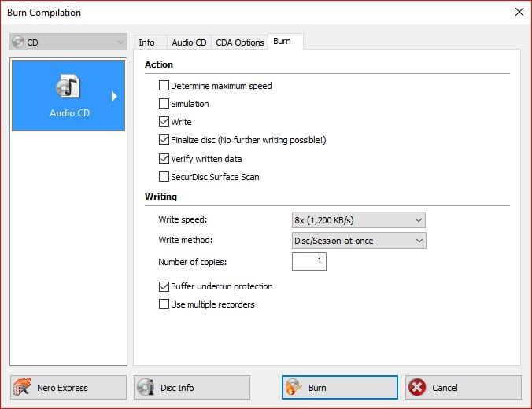
Task: Open the CD disc type dropdown
Action: coord(68,42)
